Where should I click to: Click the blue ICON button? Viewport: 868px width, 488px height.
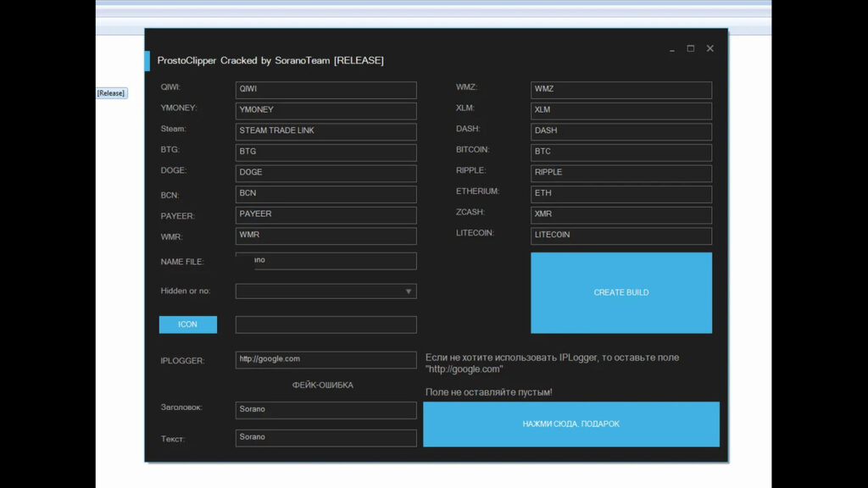[187, 324]
